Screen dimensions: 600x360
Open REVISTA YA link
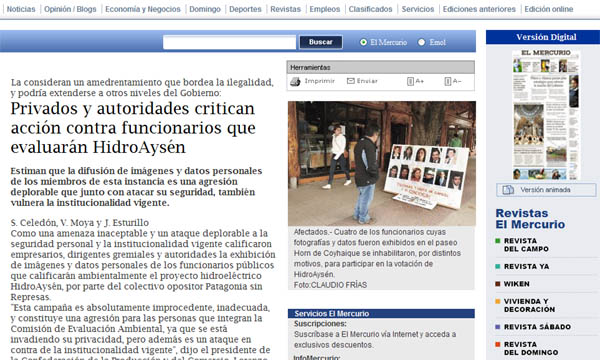pos(527,267)
